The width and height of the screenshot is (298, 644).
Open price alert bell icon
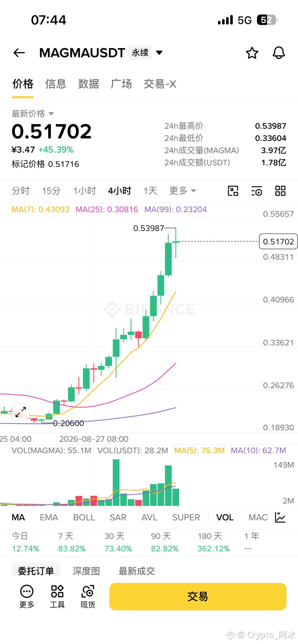click(279, 53)
